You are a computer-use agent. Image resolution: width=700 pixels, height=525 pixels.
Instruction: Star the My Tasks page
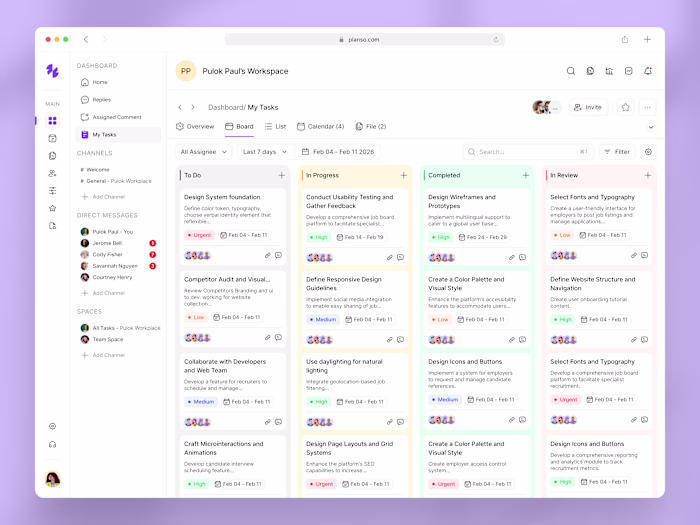pyautogui.click(x=625, y=107)
